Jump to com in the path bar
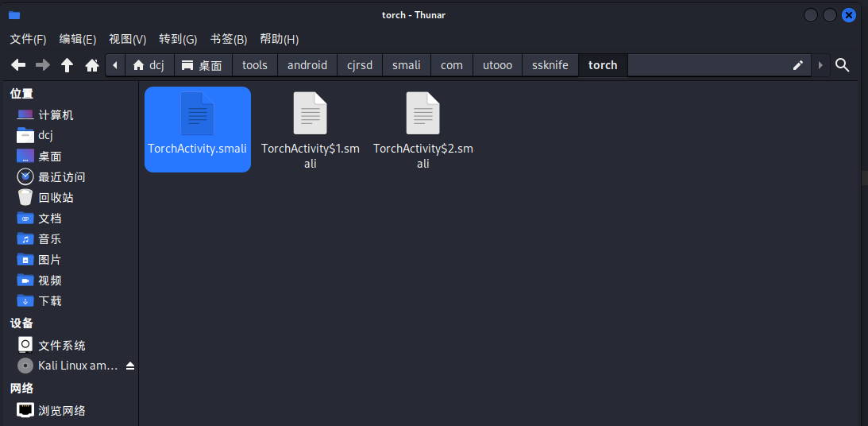The height and width of the screenshot is (426, 868). (452, 65)
